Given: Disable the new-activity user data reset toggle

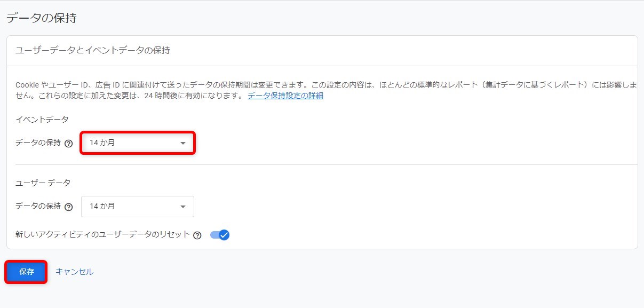Looking at the screenshot, I should (220, 235).
